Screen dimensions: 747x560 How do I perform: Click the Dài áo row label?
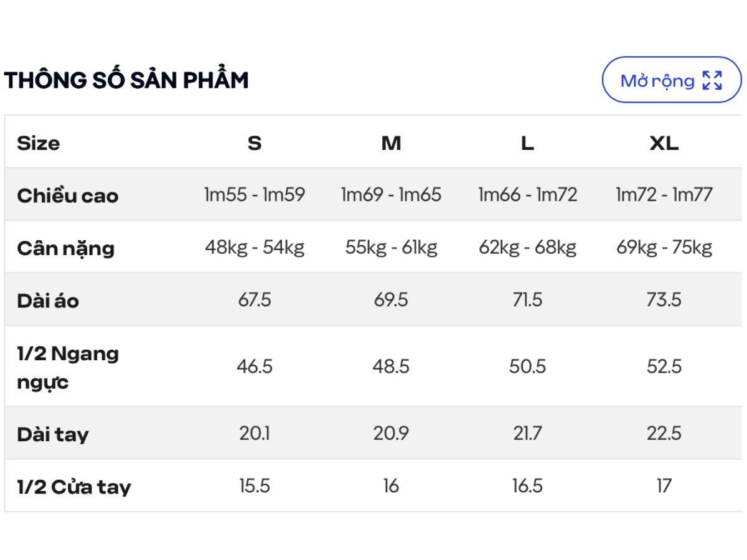(x=48, y=301)
